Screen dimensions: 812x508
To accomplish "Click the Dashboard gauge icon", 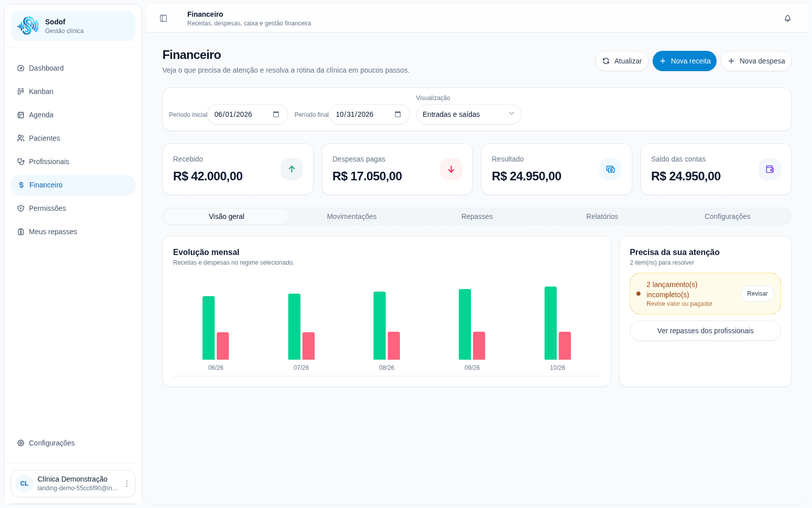I will (21, 68).
